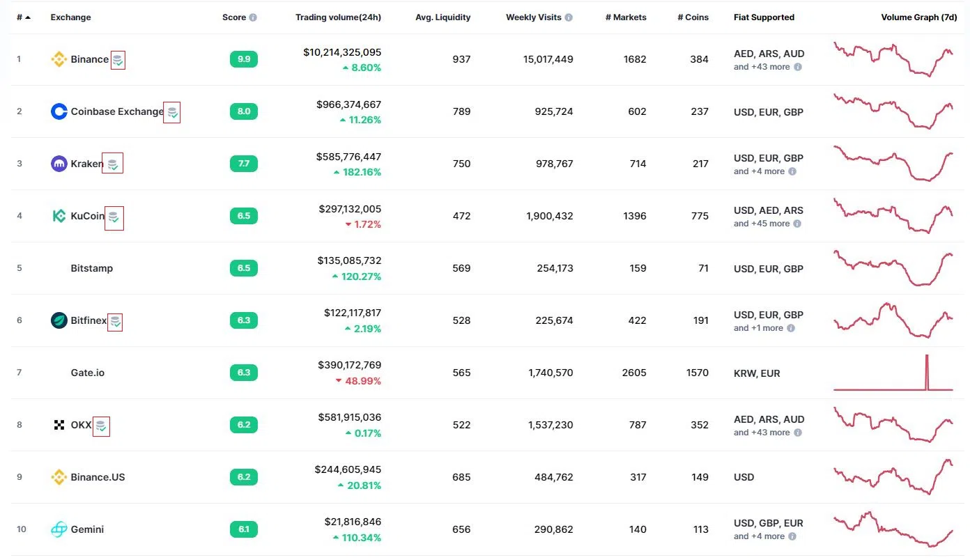Screen dimensions: 970x560
Task: Click the OKX logo icon
Action: 59,425
